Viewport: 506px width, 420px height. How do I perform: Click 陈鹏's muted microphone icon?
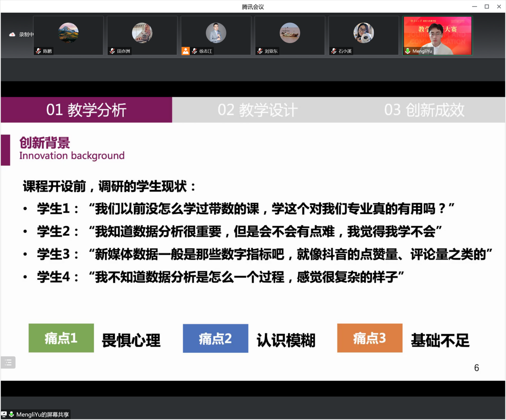38,51
